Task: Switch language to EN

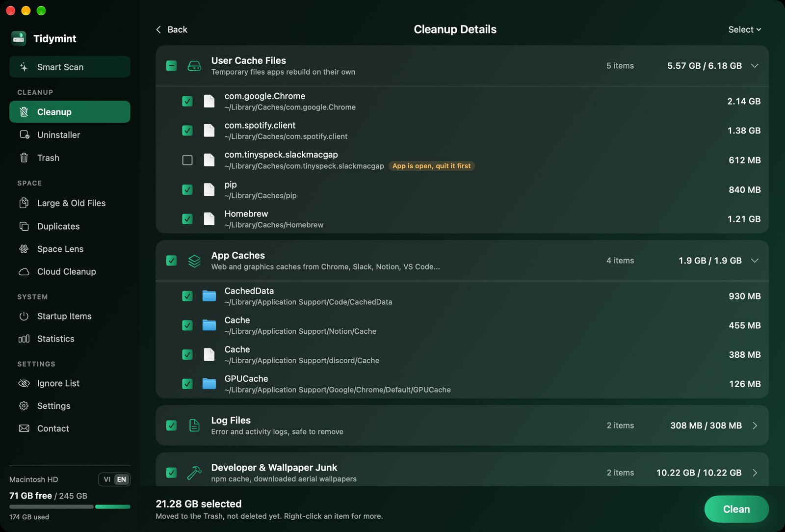Action: pyautogui.click(x=122, y=479)
